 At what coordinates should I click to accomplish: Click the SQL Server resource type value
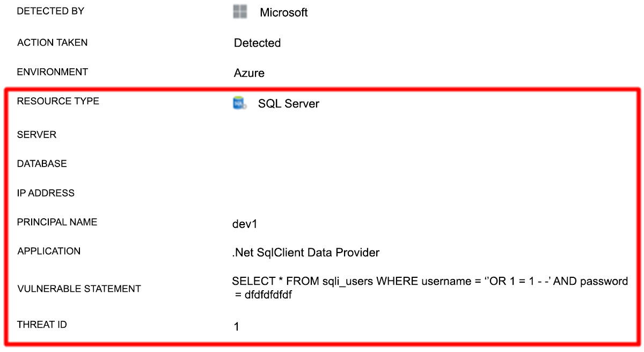[x=288, y=104]
